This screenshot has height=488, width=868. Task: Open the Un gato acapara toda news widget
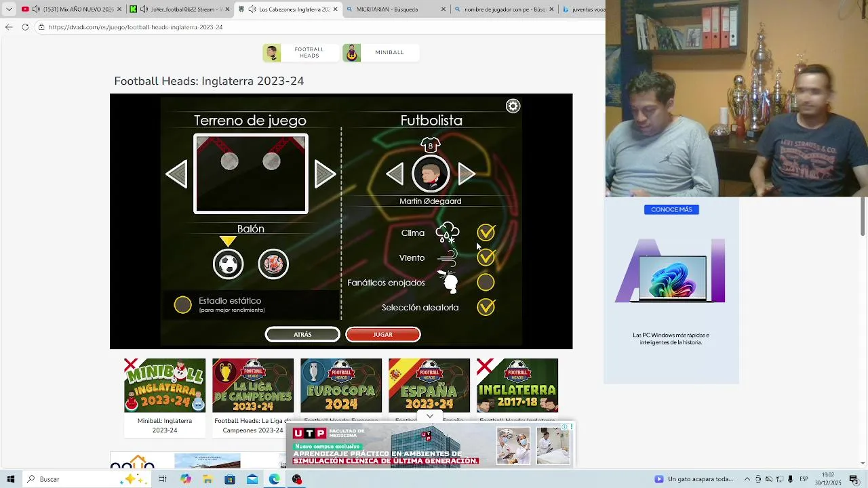(694, 479)
